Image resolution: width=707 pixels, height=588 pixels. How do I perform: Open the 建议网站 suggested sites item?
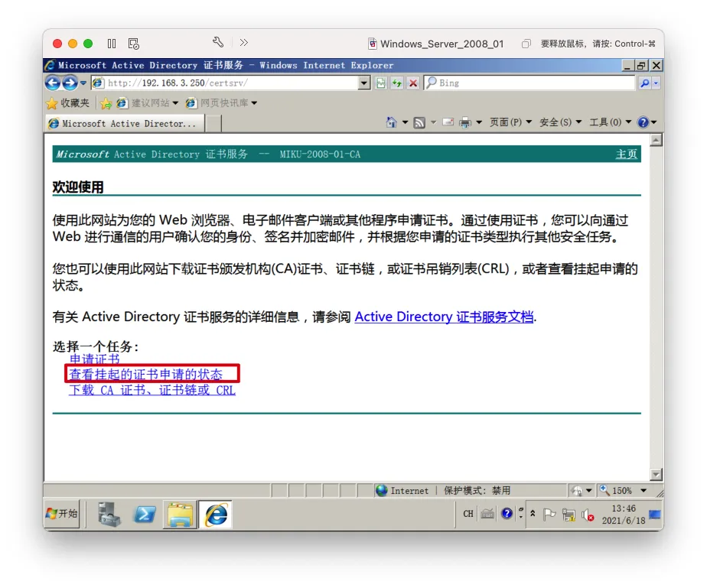pyautogui.click(x=147, y=103)
